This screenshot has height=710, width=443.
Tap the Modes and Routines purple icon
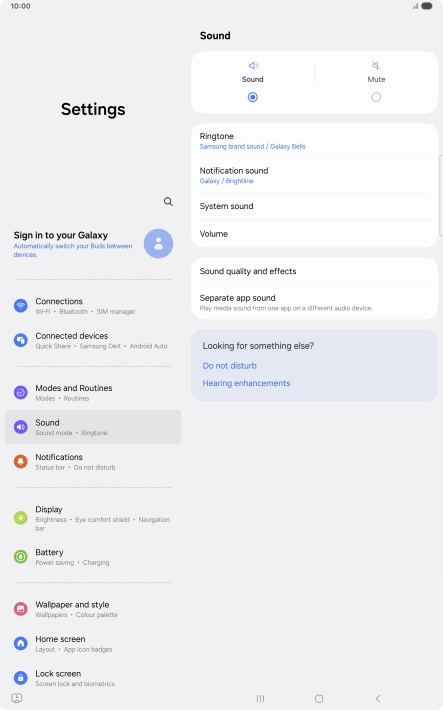(21, 393)
